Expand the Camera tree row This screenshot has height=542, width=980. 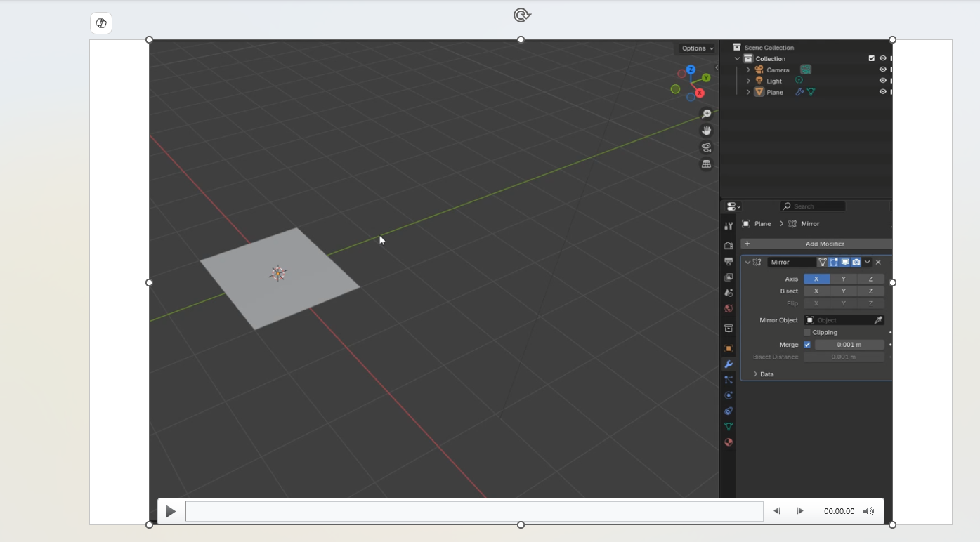748,70
